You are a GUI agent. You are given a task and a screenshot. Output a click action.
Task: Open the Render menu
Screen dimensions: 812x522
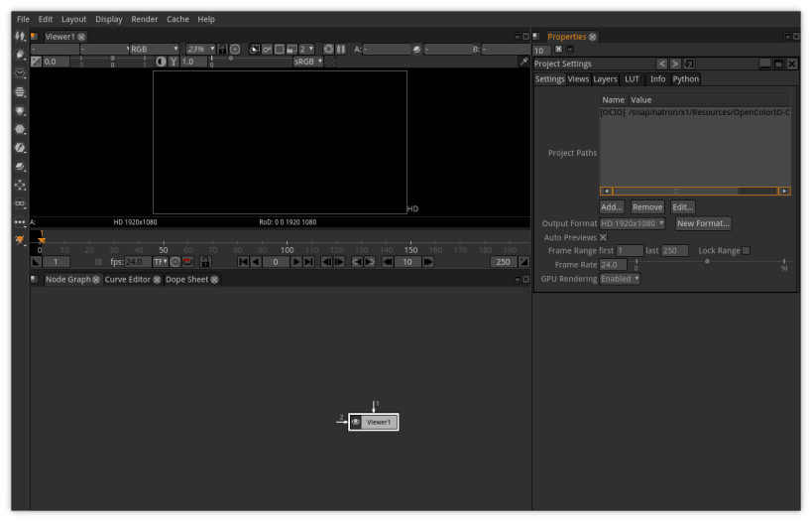[x=144, y=19]
